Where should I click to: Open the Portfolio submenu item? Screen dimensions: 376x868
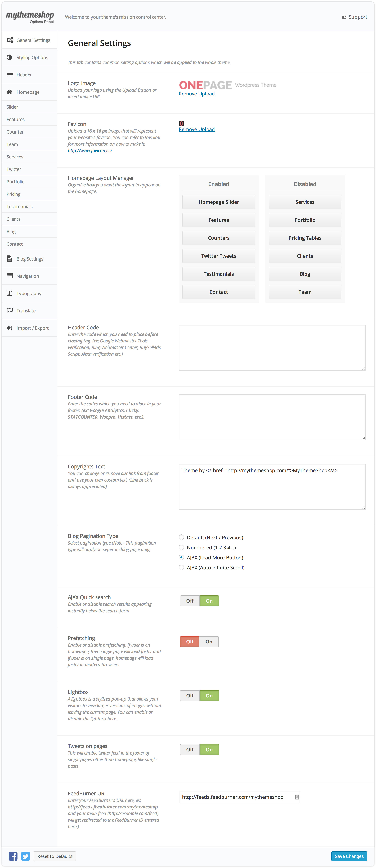(x=29, y=182)
